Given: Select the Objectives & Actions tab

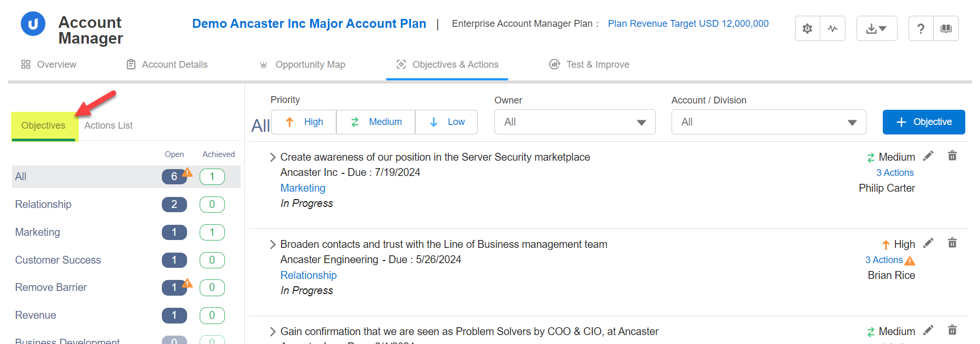Looking at the screenshot, I should 447,65.
